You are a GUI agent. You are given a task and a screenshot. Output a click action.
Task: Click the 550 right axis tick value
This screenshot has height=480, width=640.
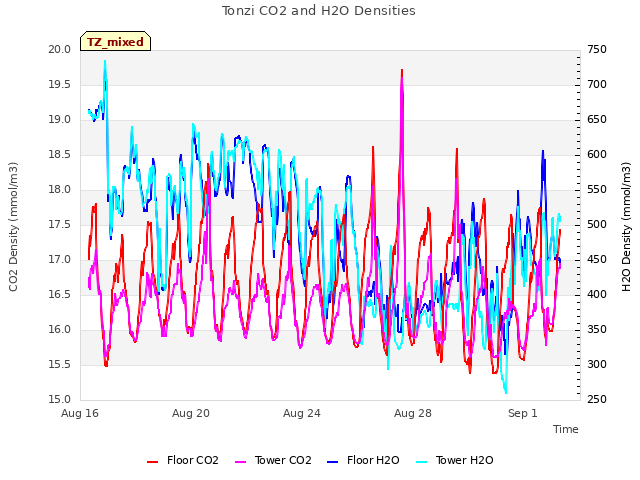[597, 189]
